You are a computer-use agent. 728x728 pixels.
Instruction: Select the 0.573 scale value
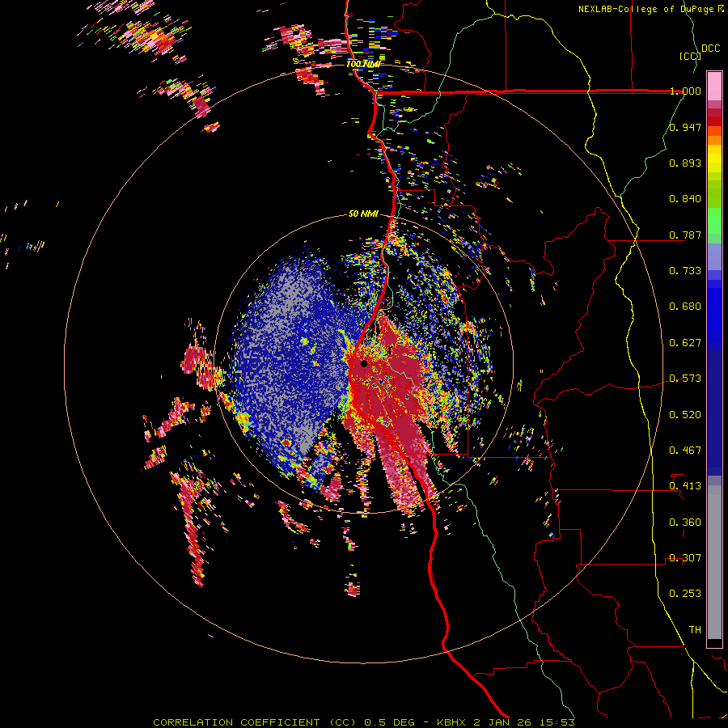click(x=685, y=379)
